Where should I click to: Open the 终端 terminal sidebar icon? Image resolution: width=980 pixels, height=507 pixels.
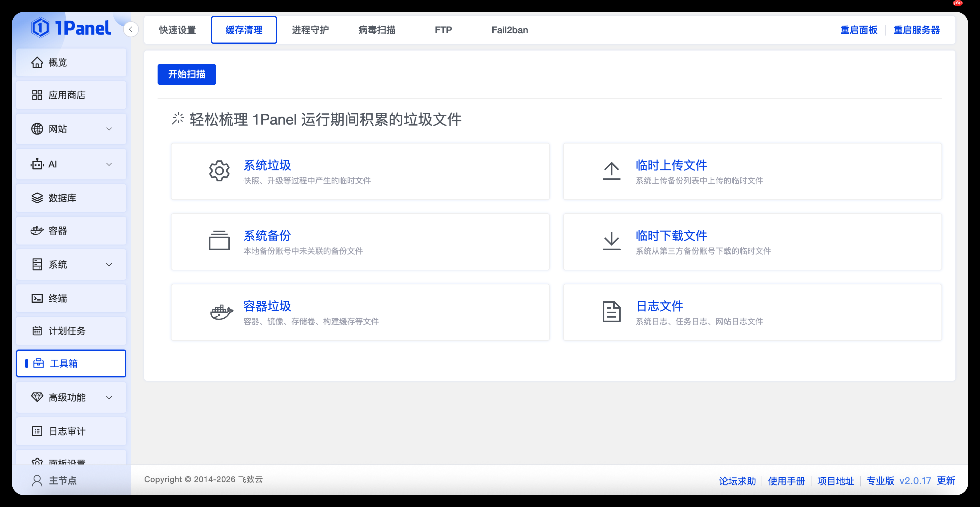click(x=37, y=298)
